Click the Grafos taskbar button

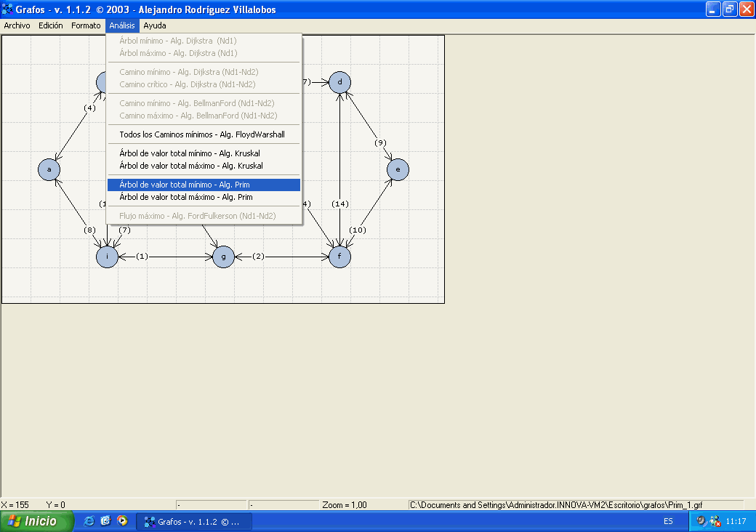[x=194, y=521]
